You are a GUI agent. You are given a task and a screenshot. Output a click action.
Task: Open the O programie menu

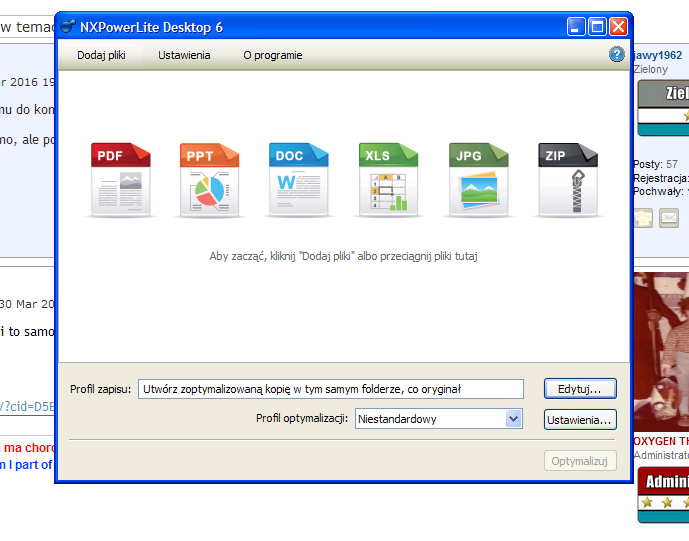pos(272,55)
